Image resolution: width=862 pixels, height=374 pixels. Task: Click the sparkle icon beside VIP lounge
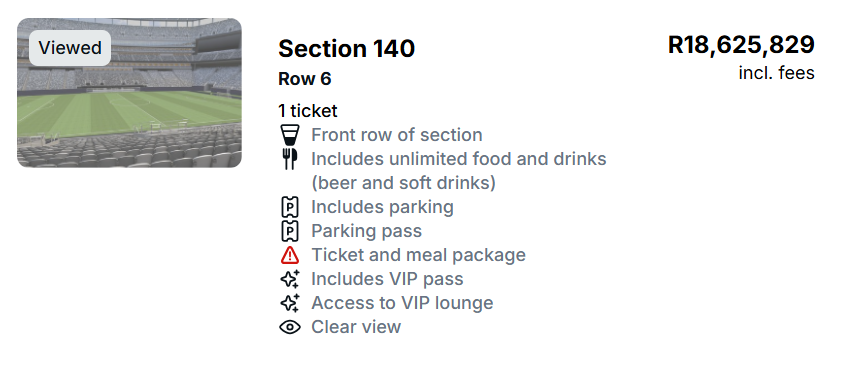pos(290,303)
